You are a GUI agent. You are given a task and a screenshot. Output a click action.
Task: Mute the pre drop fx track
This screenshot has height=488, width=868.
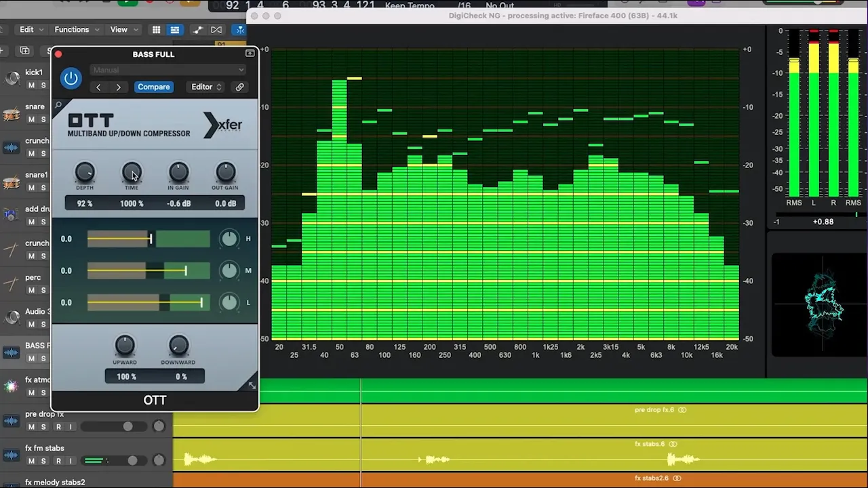click(31, 426)
